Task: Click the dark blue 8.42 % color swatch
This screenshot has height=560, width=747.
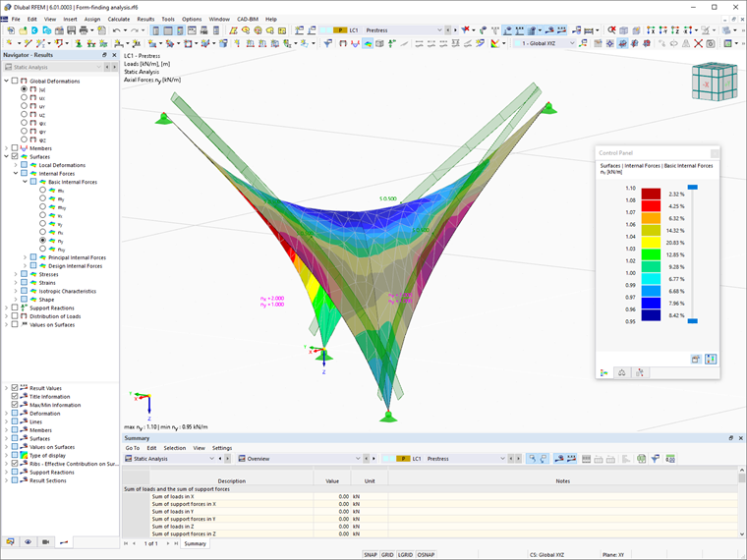Action: pos(651,315)
